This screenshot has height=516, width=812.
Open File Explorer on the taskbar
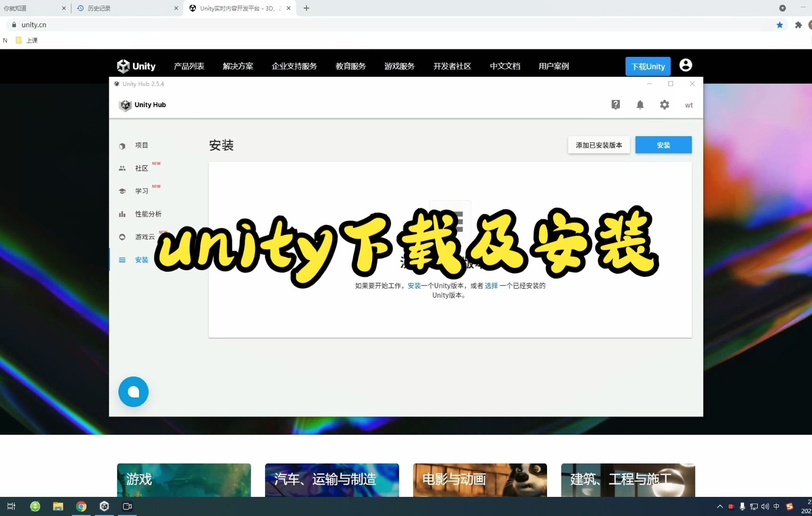click(58, 506)
